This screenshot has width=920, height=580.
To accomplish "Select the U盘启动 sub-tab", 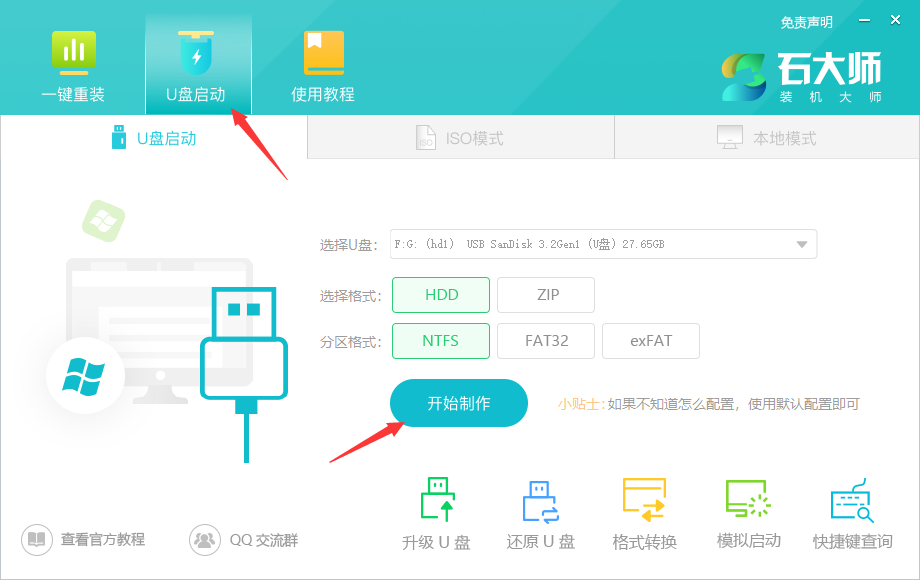I will (x=155, y=137).
